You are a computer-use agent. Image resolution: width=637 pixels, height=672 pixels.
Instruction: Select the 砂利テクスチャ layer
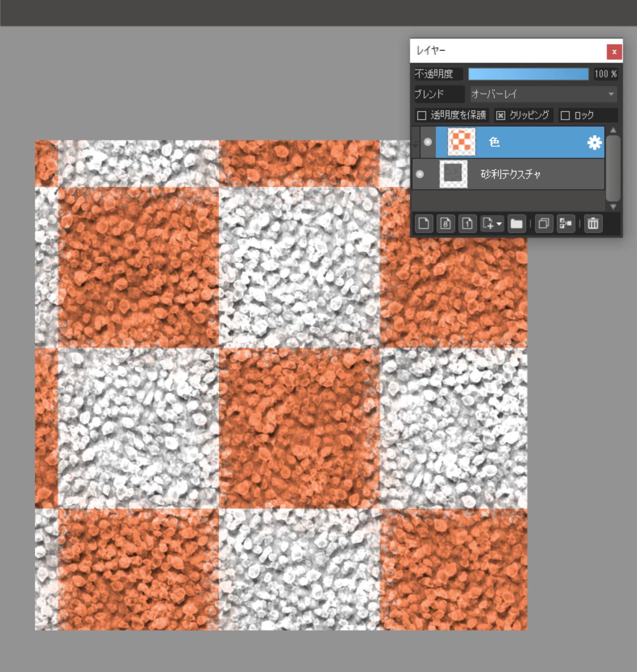(531, 174)
